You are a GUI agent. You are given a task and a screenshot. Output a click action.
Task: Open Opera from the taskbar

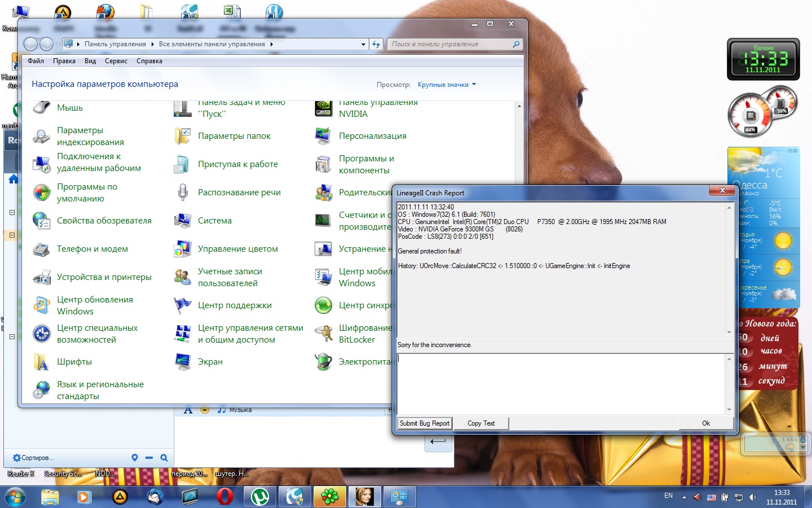225,497
